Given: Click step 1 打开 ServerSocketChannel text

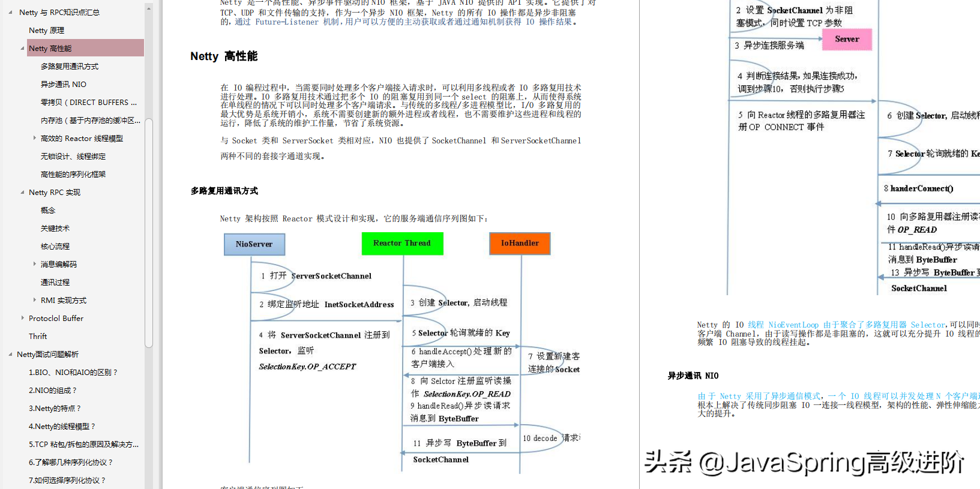Looking at the screenshot, I should pos(316,276).
